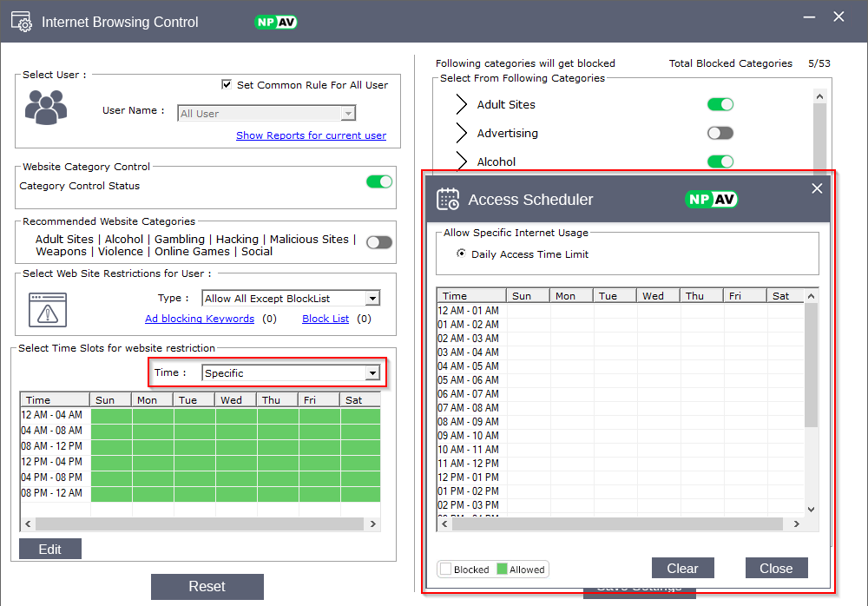This screenshot has height=606, width=868.
Task: Click the users group icon
Action: tap(45, 107)
